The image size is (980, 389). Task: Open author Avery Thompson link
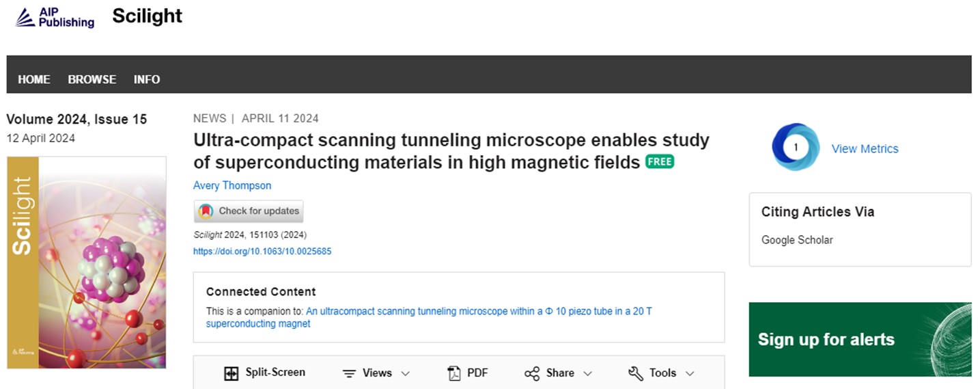(232, 185)
